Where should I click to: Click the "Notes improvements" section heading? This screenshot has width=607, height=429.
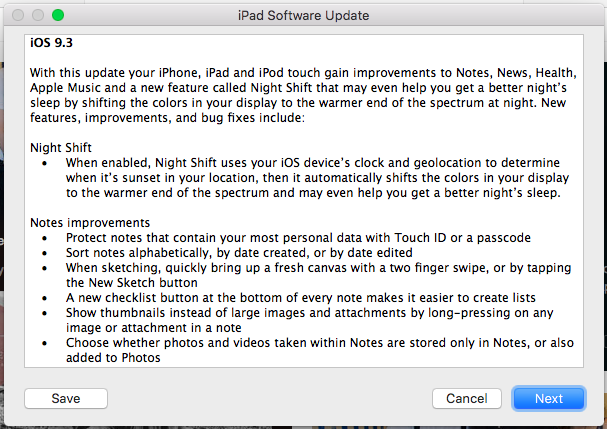tap(92, 221)
